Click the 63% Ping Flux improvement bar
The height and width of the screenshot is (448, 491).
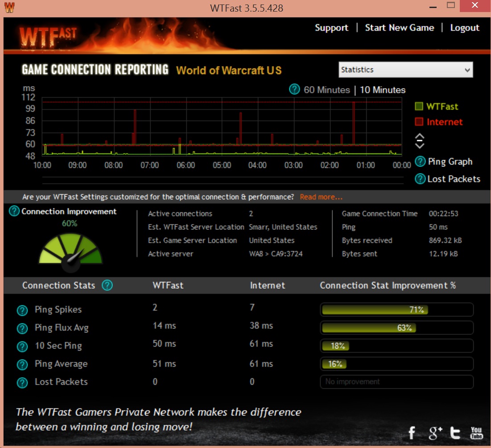click(397, 328)
